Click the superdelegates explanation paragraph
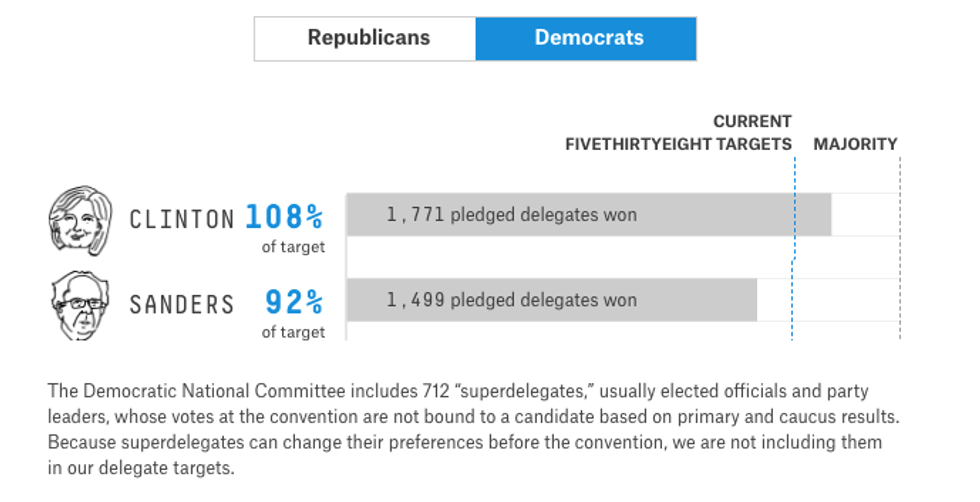980x502 pixels. click(x=465, y=428)
